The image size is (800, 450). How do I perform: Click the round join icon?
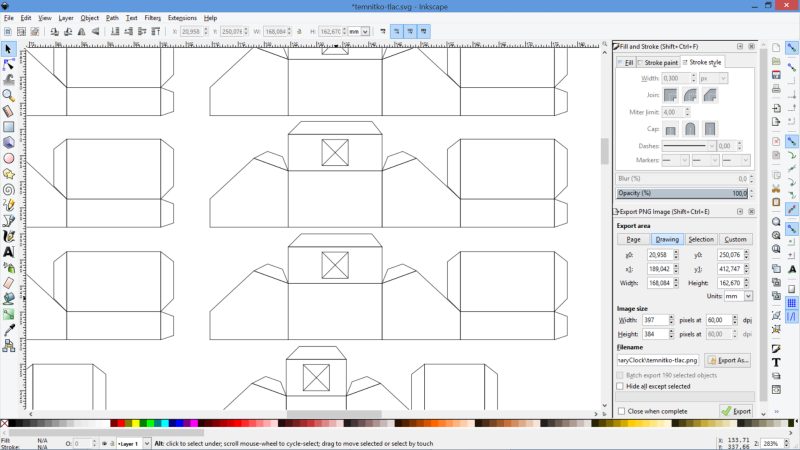click(x=690, y=95)
